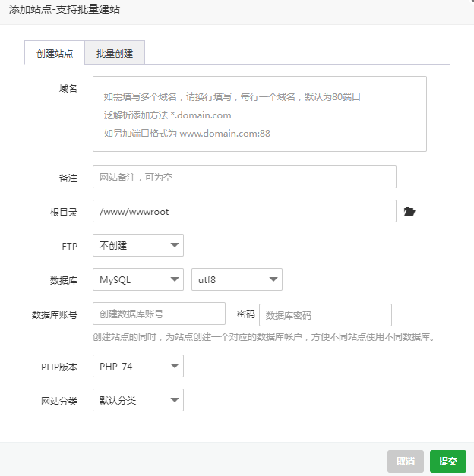Click the 创建数据库账号 account field
Viewport: 474px width, 476px height.
(159, 314)
